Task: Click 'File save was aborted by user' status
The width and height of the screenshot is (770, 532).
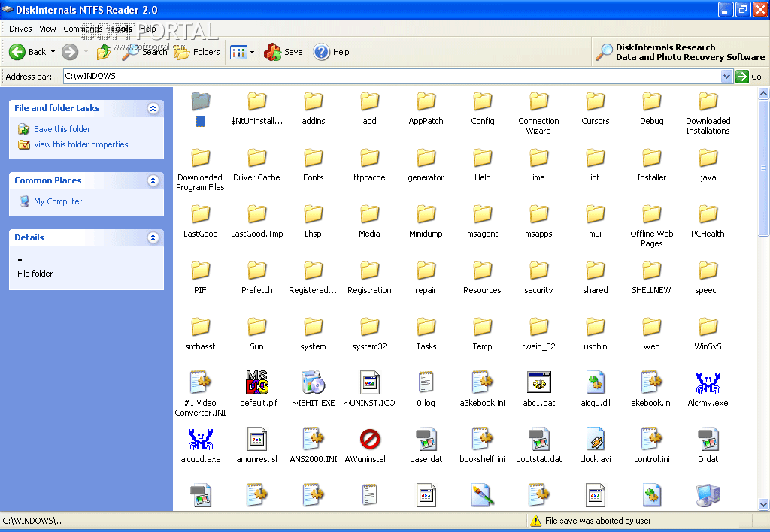Action: [x=598, y=521]
